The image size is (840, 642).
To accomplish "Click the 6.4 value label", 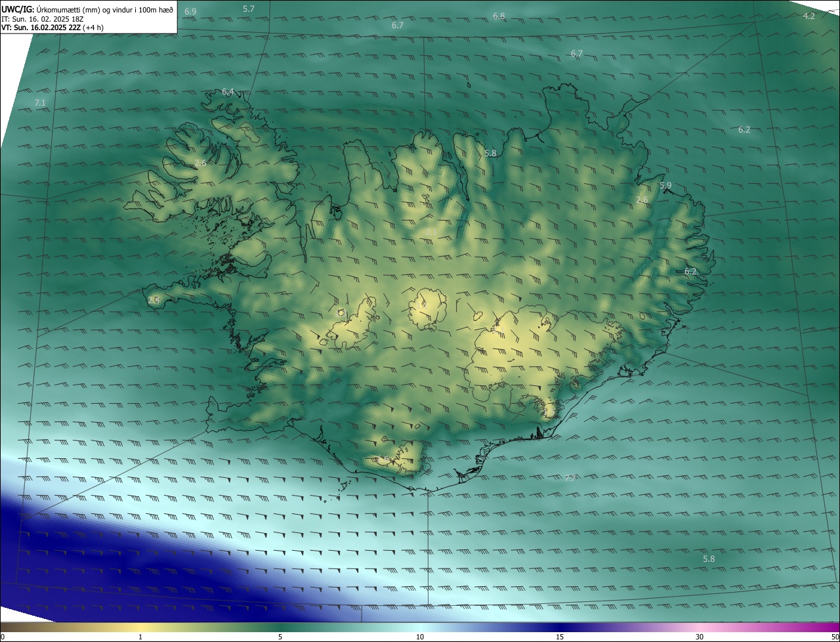I will point(228,92).
